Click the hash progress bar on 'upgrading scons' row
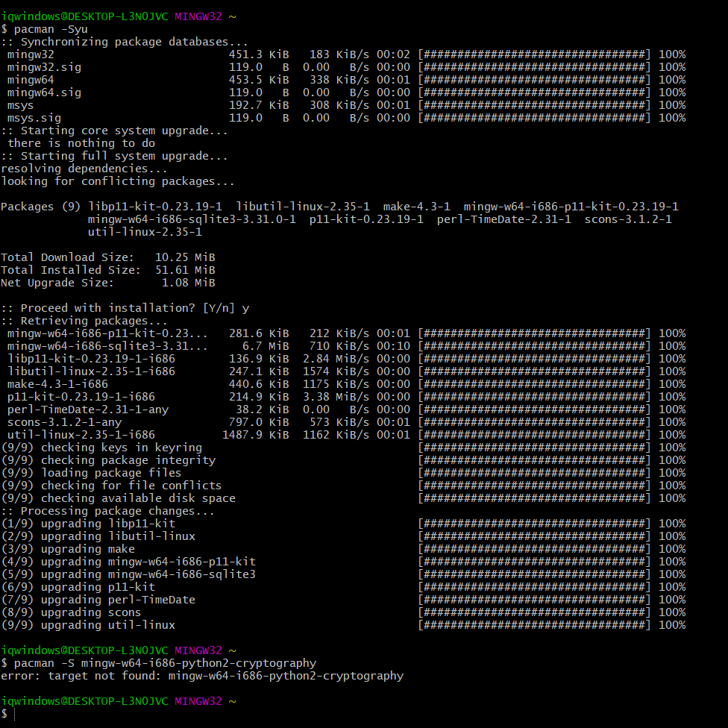 (x=534, y=613)
